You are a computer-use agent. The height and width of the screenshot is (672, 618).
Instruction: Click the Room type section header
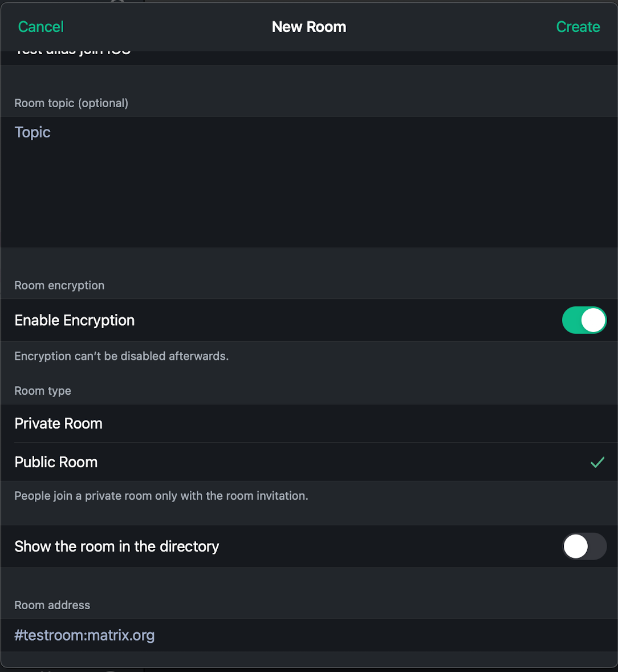pyautogui.click(x=43, y=391)
